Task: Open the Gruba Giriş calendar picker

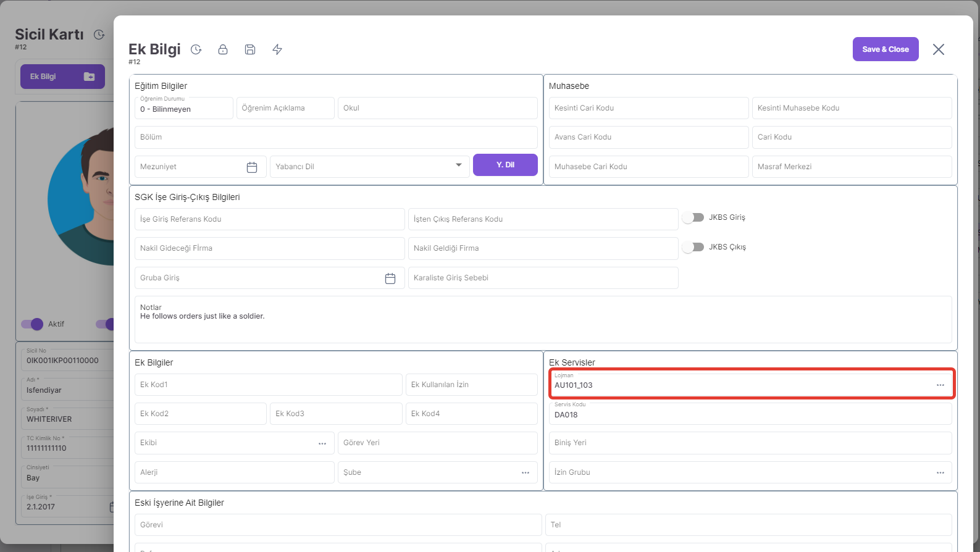Action: [x=390, y=278]
